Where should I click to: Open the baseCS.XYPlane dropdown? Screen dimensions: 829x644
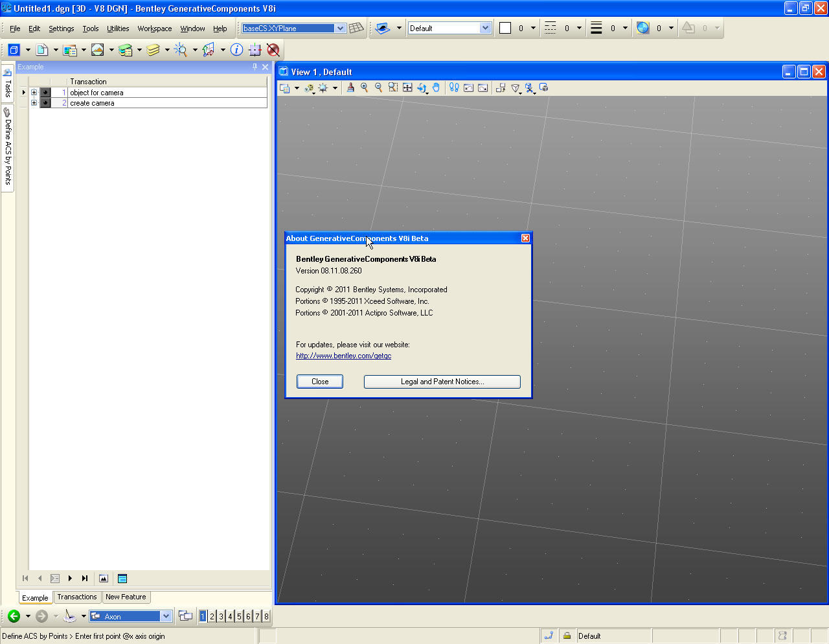pos(340,28)
